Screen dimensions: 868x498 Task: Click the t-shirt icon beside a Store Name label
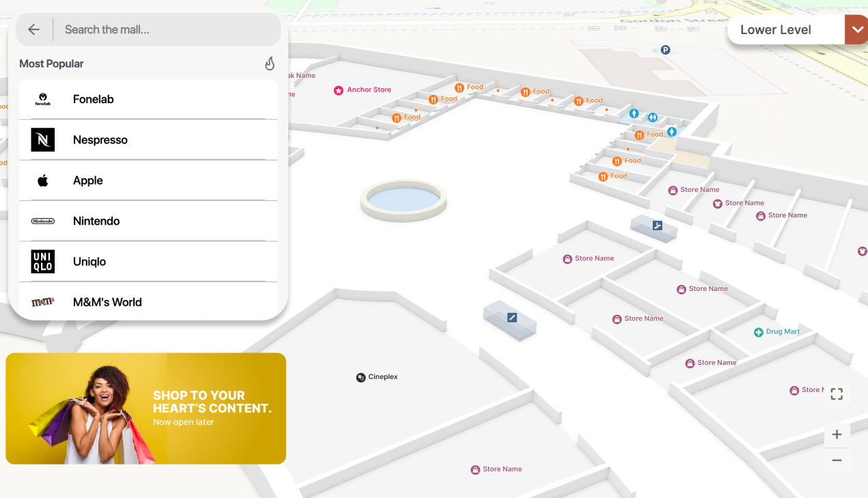(x=718, y=204)
